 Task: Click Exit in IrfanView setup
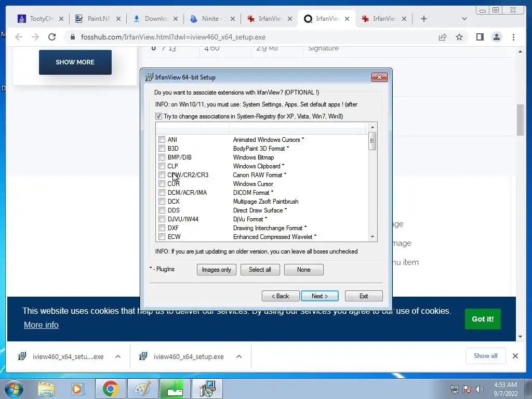point(364,296)
